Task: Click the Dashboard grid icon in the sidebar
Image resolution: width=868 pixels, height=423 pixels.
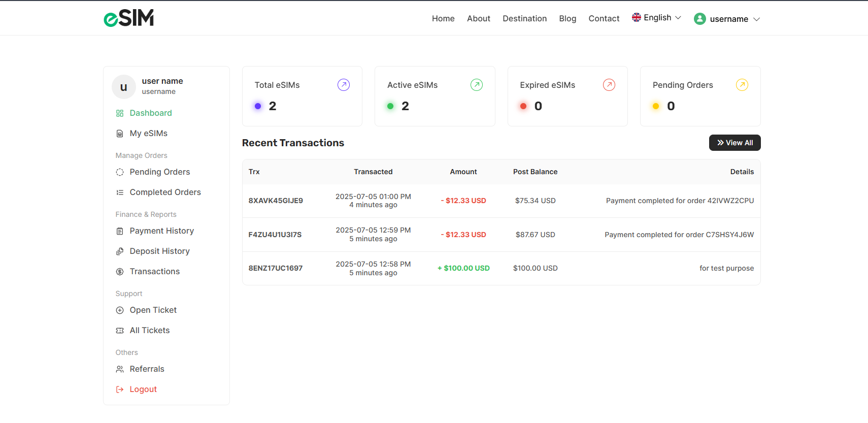Action: pyautogui.click(x=120, y=113)
